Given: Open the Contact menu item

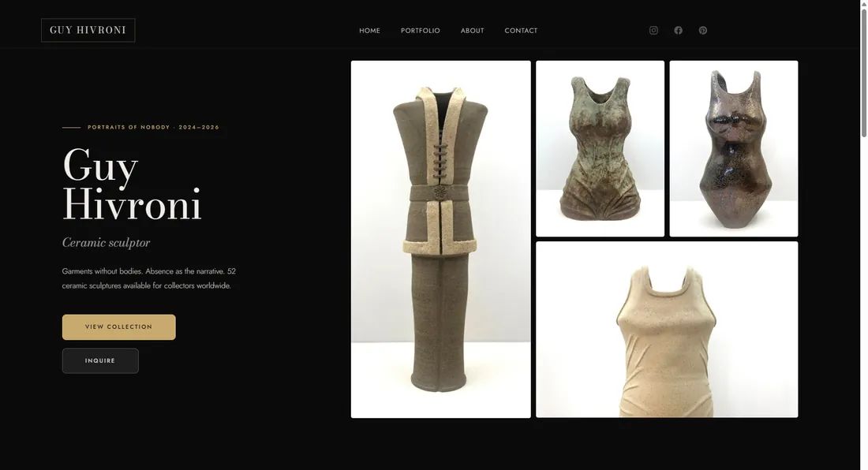Looking at the screenshot, I should [521, 31].
